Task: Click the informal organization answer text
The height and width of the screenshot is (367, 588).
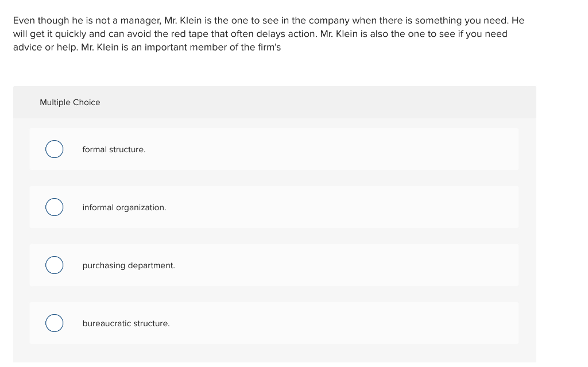Action: (124, 207)
